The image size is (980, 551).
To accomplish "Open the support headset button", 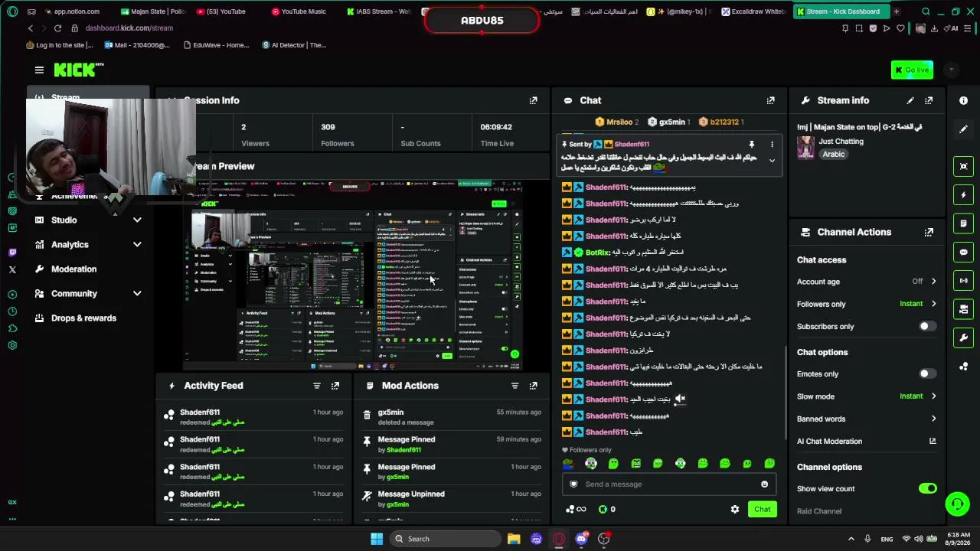I will (957, 504).
